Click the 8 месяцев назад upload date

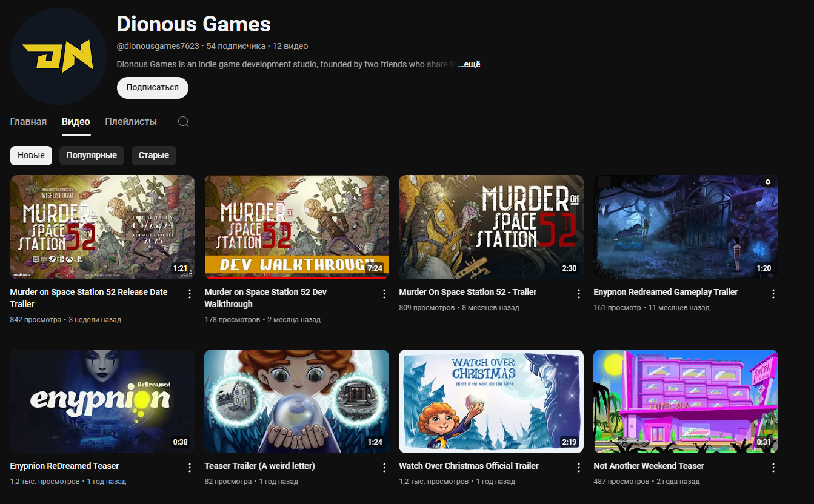click(491, 308)
